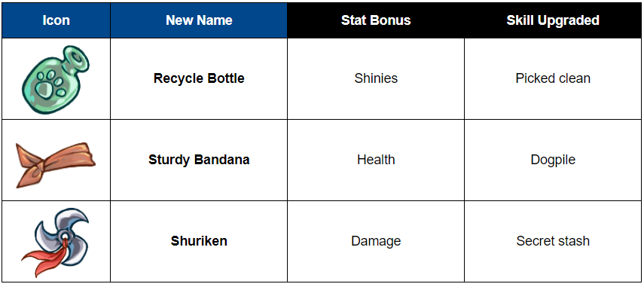This screenshot has width=644, height=287.
Task: Click the paw print on the bottle
Action: [48, 84]
